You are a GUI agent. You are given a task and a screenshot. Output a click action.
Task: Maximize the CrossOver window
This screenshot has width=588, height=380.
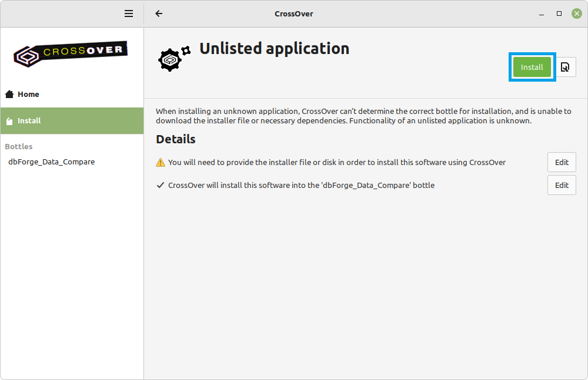click(x=559, y=14)
